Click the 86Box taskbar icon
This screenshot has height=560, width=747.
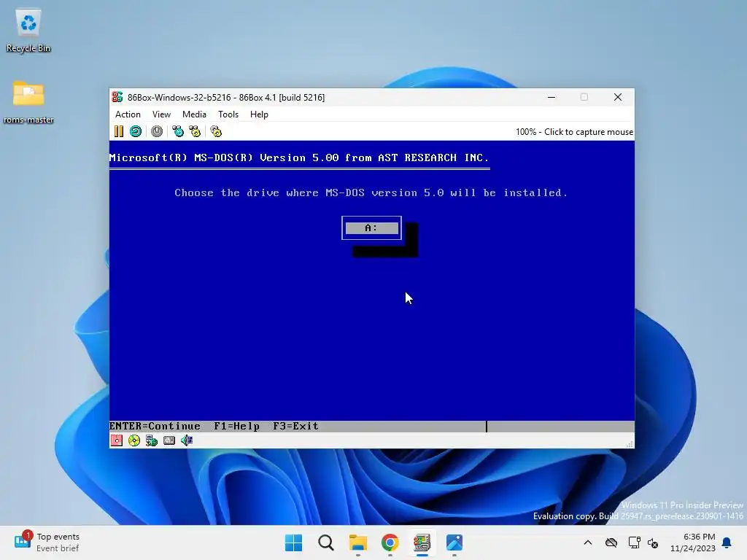(422, 542)
